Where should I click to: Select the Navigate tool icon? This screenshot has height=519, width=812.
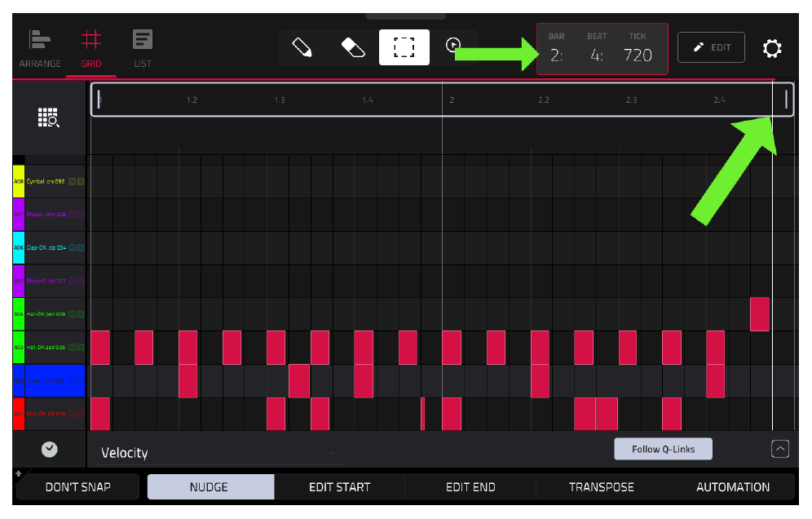click(x=452, y=45)
